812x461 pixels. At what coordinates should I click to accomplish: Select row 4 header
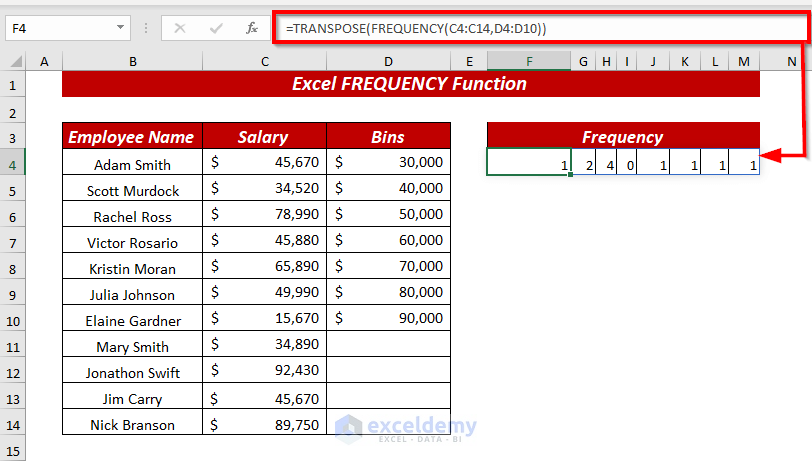pyautogui.click(x=12, y=165)
